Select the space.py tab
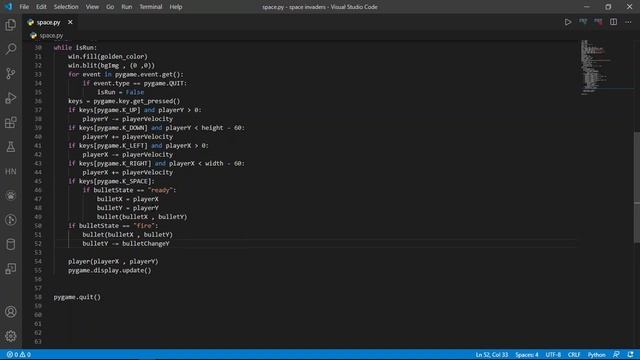 48,22
